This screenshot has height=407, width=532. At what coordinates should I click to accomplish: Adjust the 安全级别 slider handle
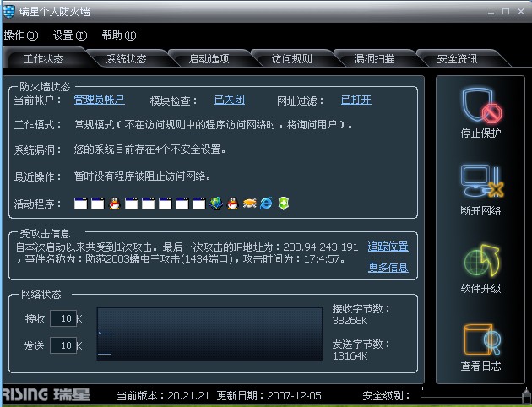click(526, 396)
